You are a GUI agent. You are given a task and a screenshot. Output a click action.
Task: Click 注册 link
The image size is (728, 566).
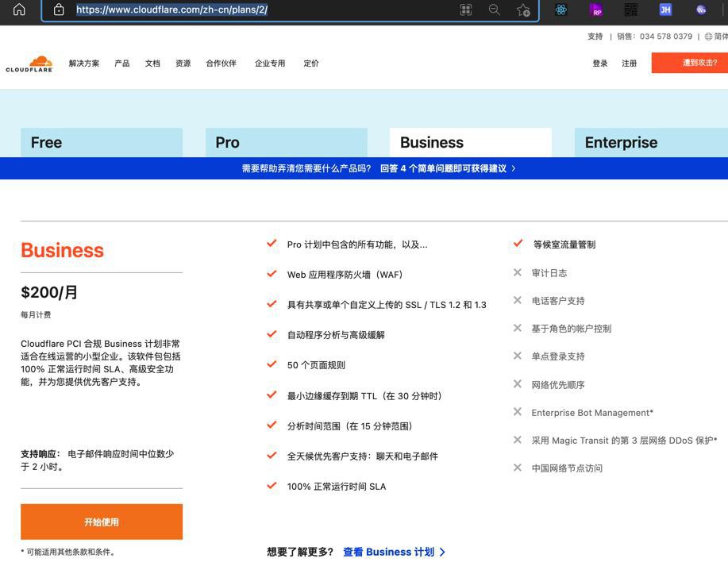coord(629,64)
